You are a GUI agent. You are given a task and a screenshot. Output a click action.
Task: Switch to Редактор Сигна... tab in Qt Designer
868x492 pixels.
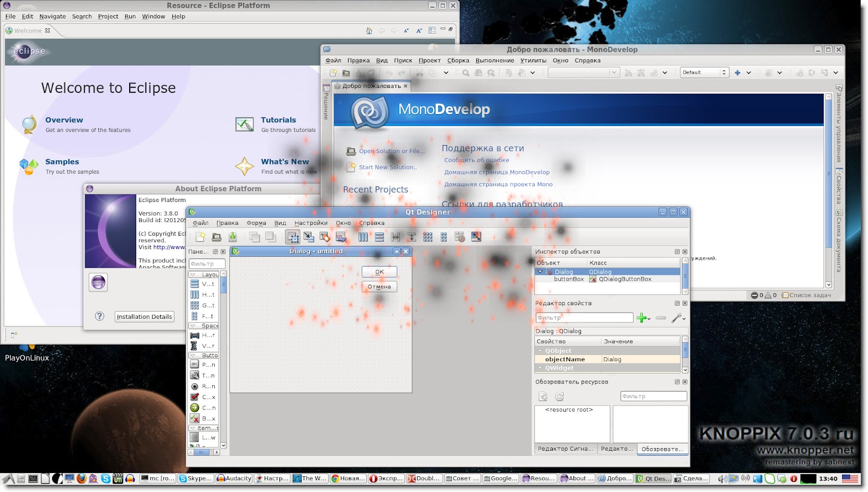click(x=566, y=449)
